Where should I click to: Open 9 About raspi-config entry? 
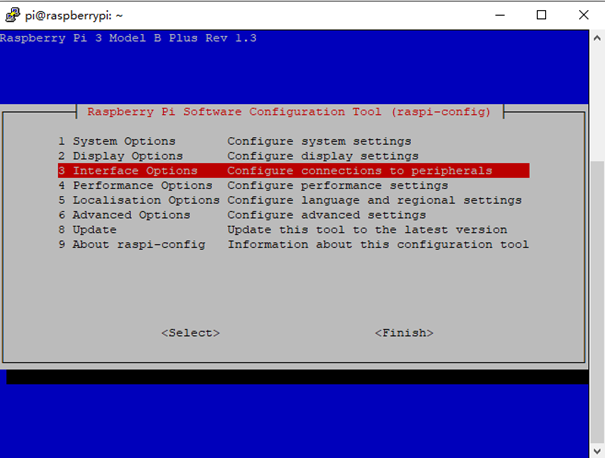point(293,244)
